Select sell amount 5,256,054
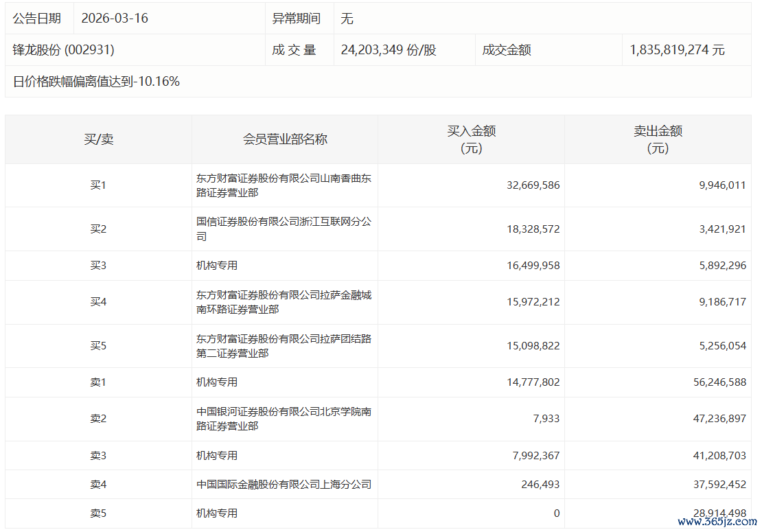 tap(723, 345)
